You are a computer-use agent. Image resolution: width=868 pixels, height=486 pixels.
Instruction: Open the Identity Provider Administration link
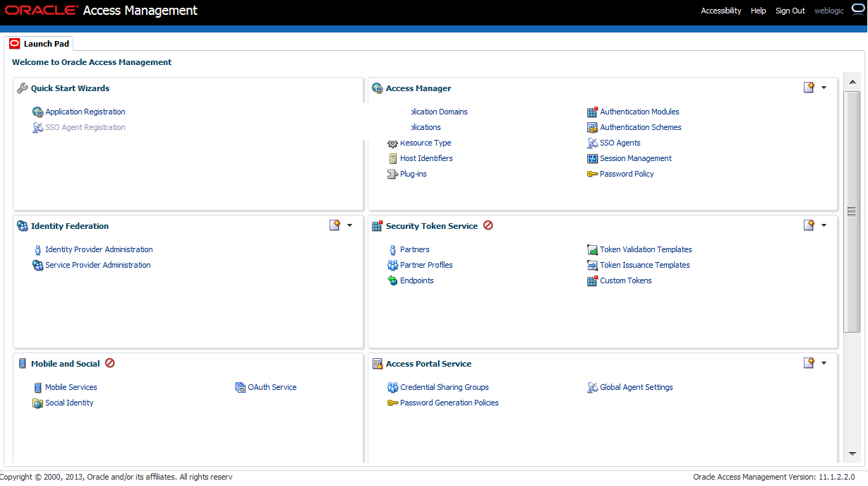tap(99, 250)
